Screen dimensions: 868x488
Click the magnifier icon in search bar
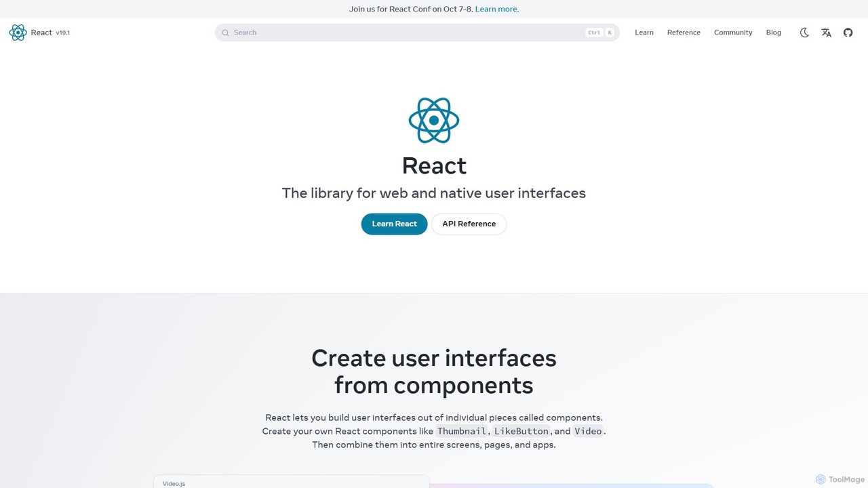(226, 33)
